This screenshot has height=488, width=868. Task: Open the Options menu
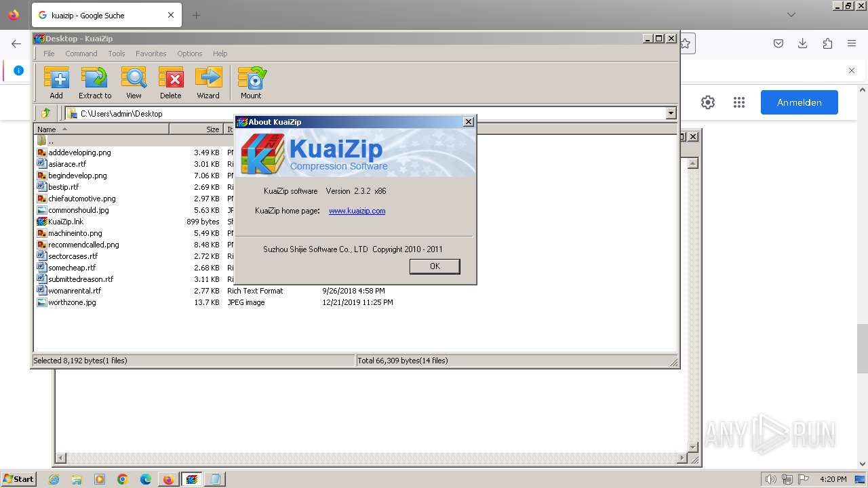pyautogui.click(x=190, y=54)
